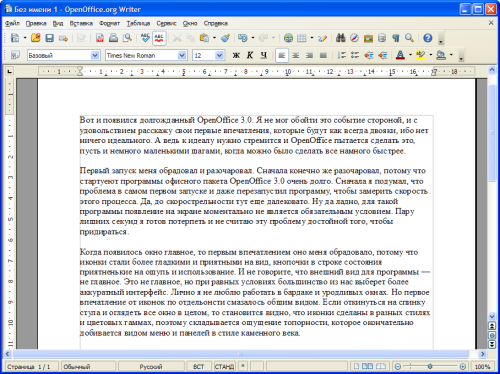The height and width of the screenshot is (374, 500).
Task: Open the Paste special dropdown arrow
Action: click(214, 38)
